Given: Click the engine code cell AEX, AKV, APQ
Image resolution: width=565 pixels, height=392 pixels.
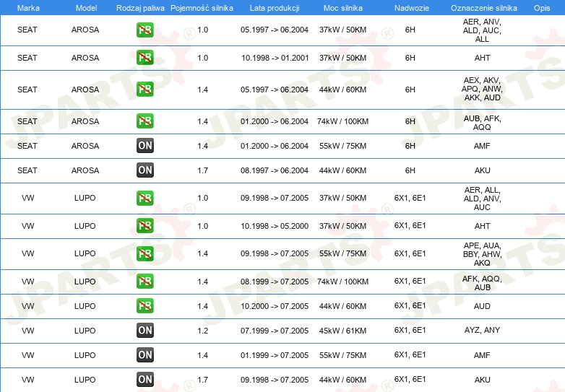Looking at the screenshot, I should (x=482, y=89).
